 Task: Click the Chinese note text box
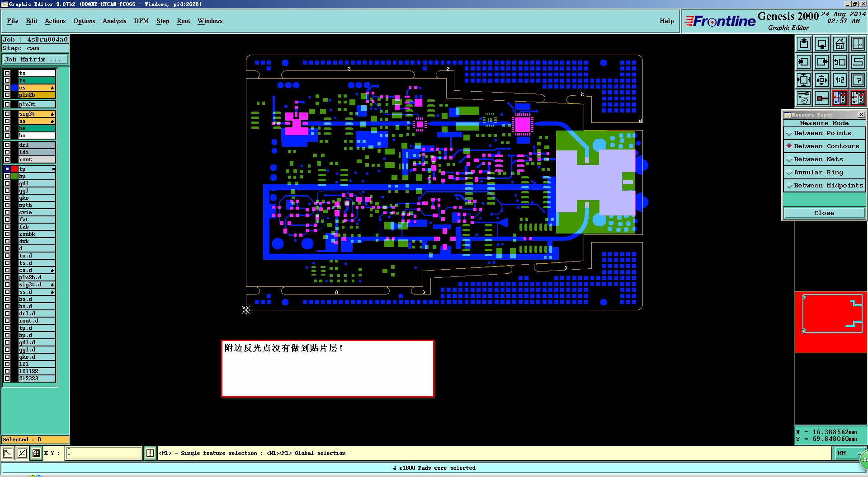pyautogui.click(x=328, y=369)
